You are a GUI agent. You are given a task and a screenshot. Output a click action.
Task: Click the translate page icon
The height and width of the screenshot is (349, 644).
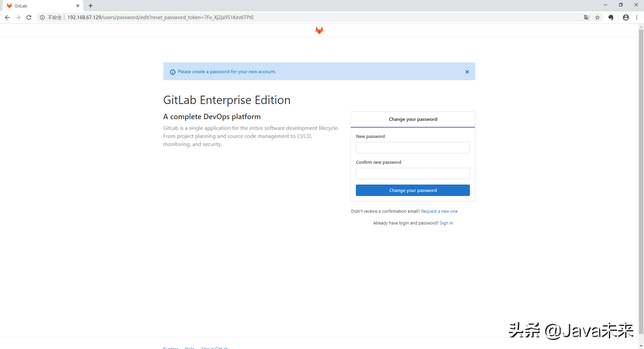(x=586, y=17)
